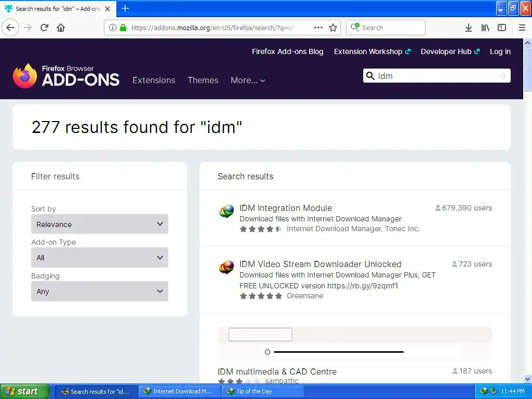Click the 277 results found heading
This screenshot has width=532, height=399.
click(x=137, y=127)
